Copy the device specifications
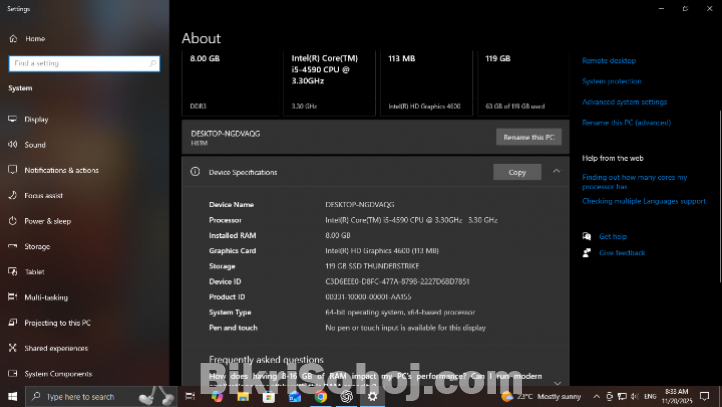The image size is (722, 407). [x=517, y=172]
